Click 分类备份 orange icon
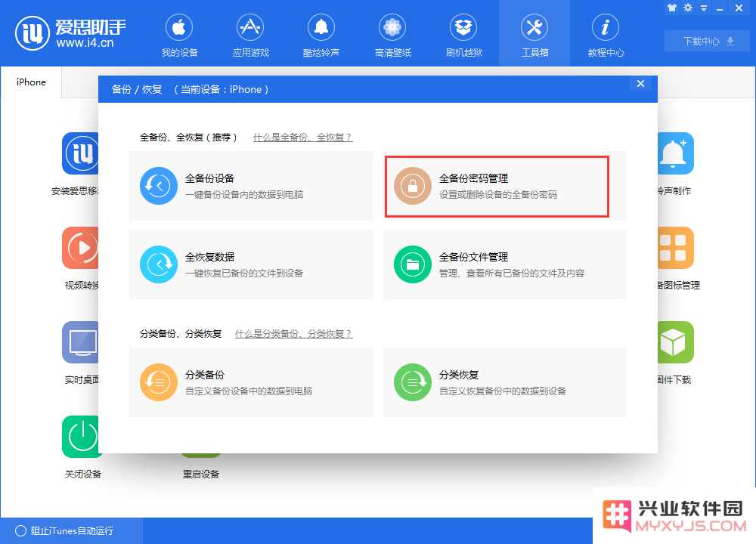 point(159,382)
